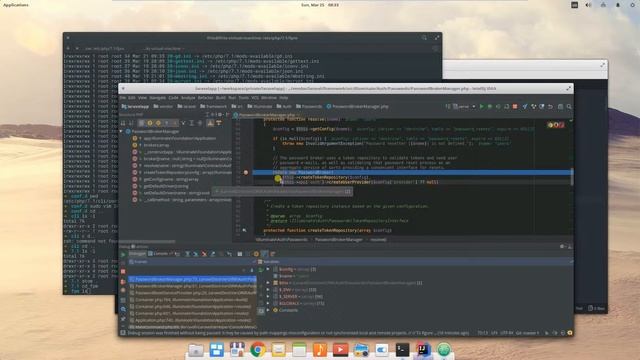Open the Applications menu in top panel
This screenshot has width=640, height=360.
click(16, 5)
